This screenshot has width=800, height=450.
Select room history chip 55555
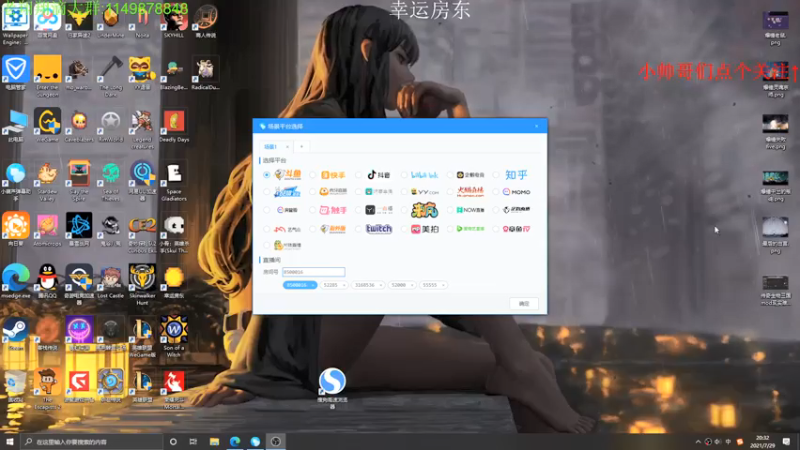click(x=433, y=285)
